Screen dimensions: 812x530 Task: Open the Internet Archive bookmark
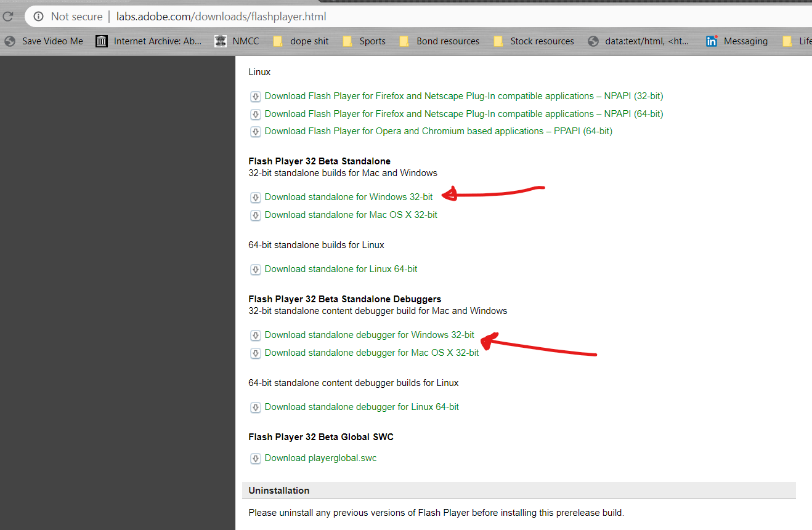pos(148,41)
